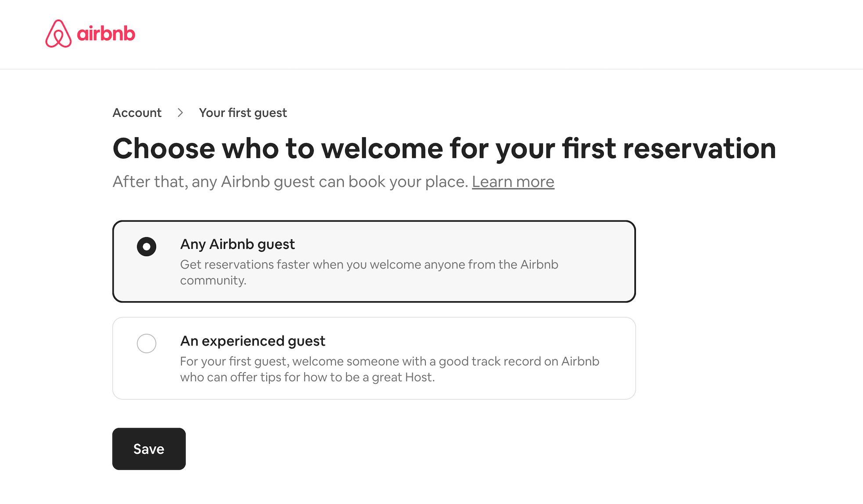Click the Save button
This screenshot has width=863, height=504.
(149, 449)
